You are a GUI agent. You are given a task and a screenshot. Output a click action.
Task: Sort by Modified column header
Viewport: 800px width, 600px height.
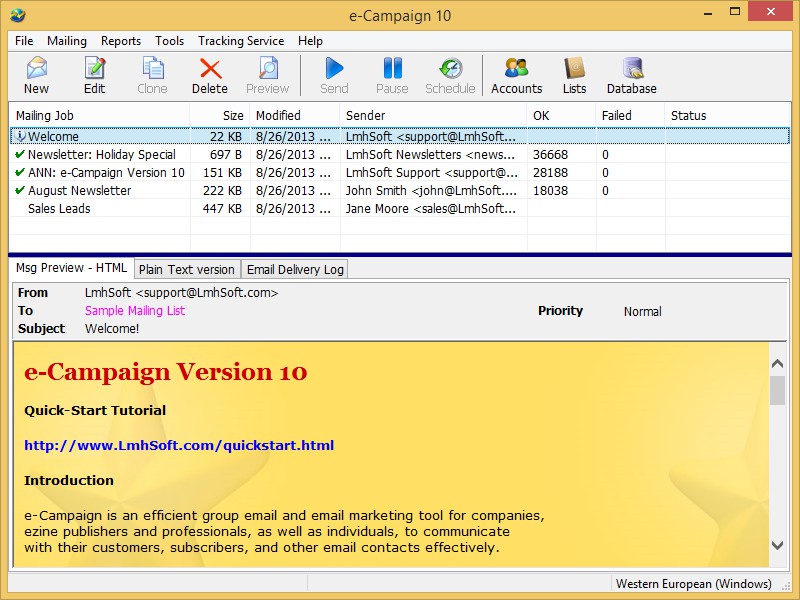(295, 115)
